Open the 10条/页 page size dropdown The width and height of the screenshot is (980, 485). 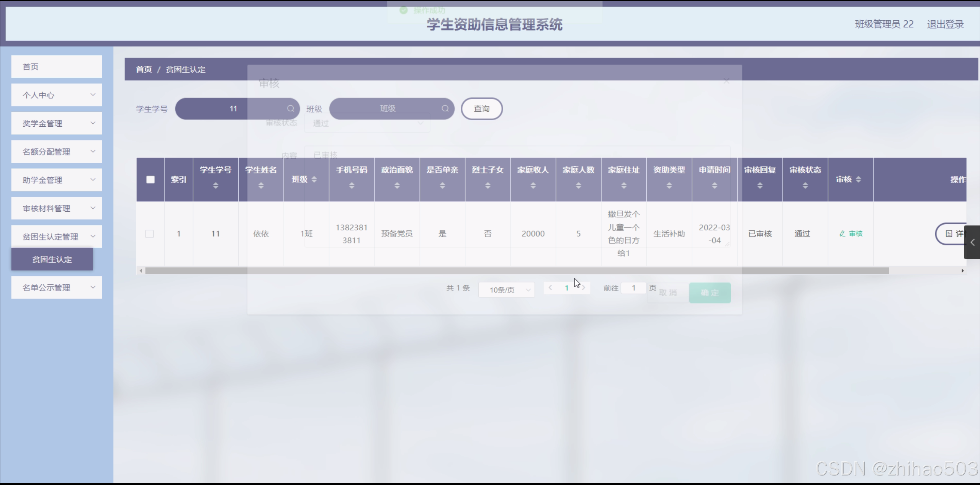[506, 290]
